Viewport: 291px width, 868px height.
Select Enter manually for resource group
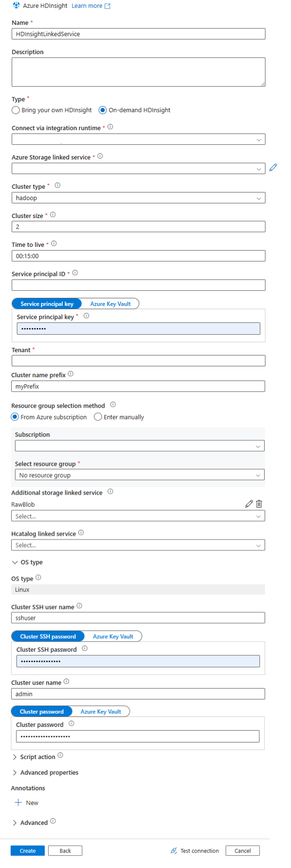point(98,417)
